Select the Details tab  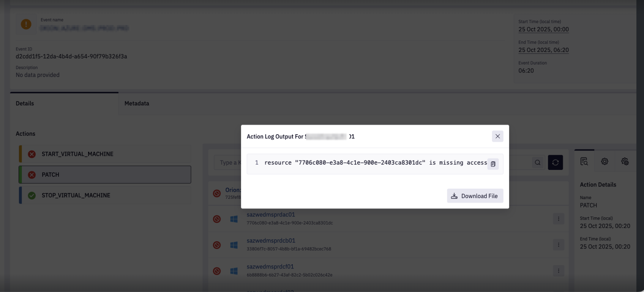(25, 104)
